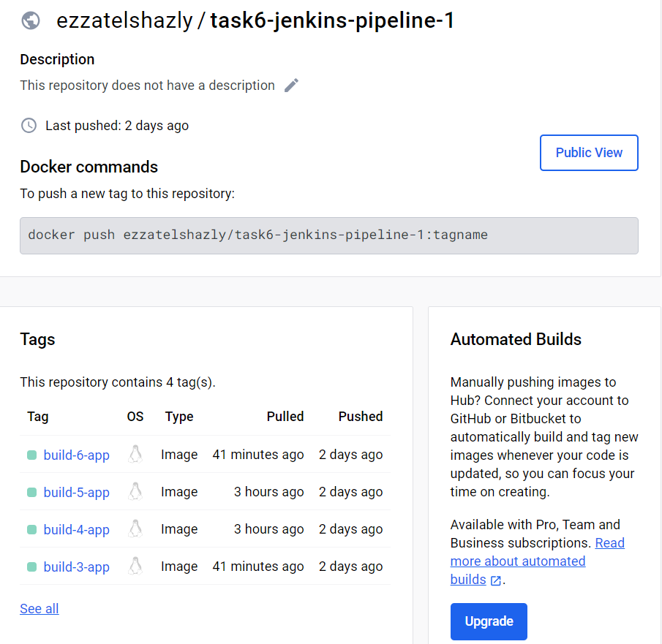Image resolution: width=662 pixels, height=644 pixels.
Task: Open the build-6-app tag
Action: 76,455
